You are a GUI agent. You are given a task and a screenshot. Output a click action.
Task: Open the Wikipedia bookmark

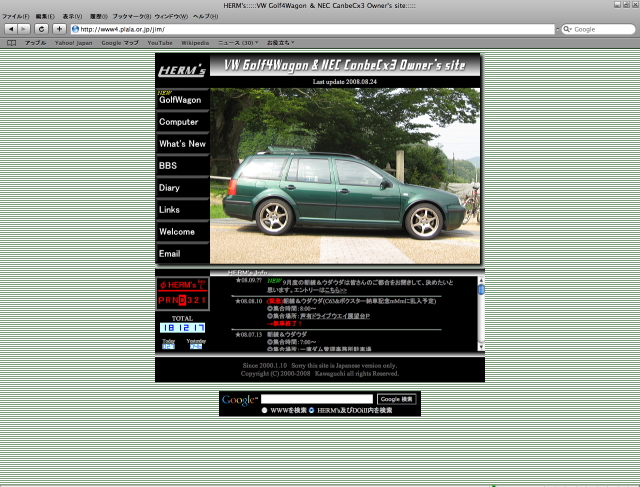195,43
